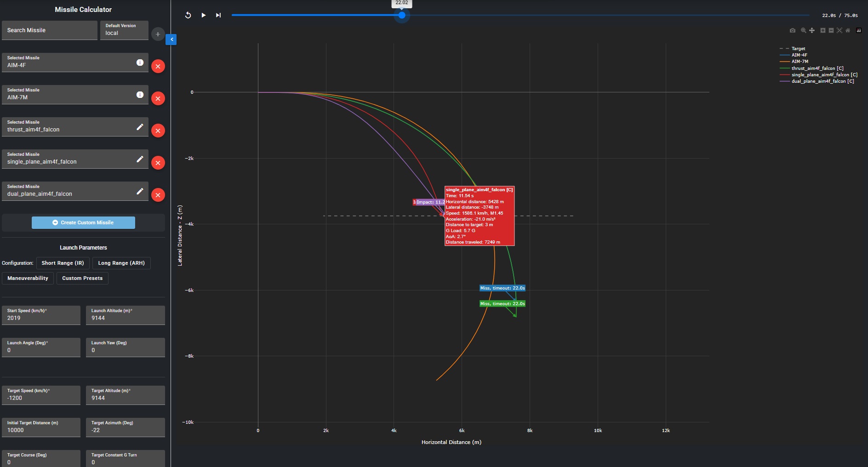
Task: Click Create Custom Missile button
Action: coord(83,222)
